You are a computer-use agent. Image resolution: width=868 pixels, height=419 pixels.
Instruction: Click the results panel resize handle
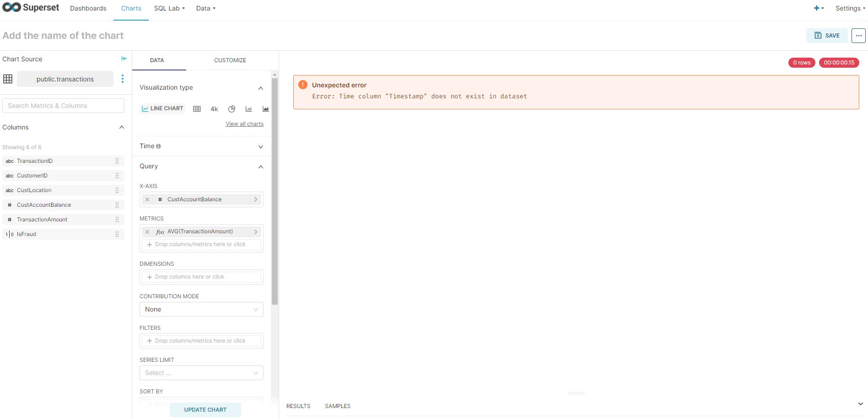point(577,393)
